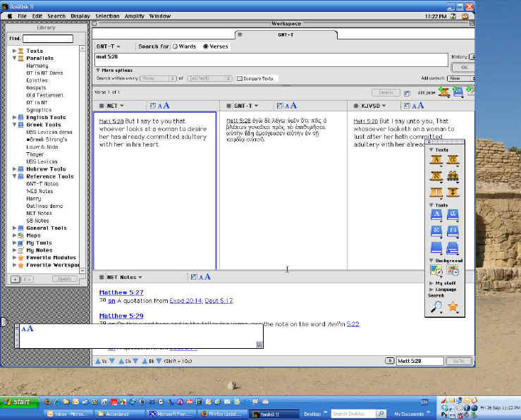
Task: Collapse the More options triangle
Action: [98, 70]
